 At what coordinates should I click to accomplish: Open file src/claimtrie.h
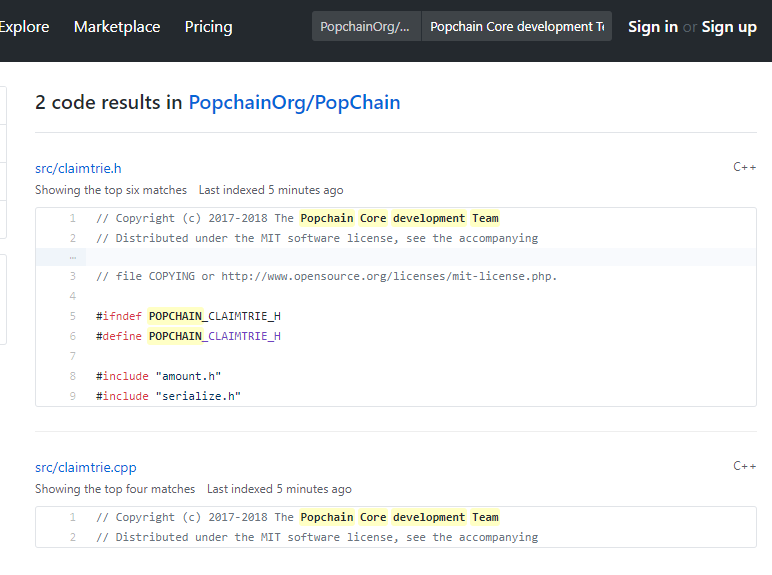pyautogui.click(x=78, y=168)
